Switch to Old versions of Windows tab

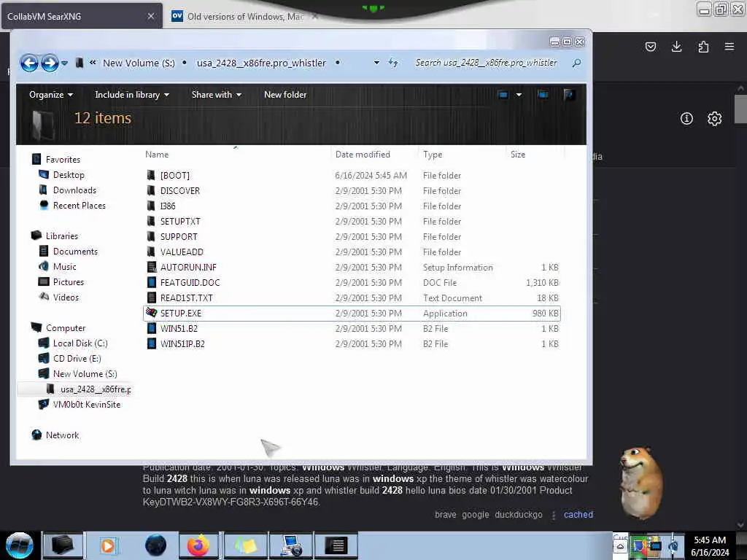(245, 16)
